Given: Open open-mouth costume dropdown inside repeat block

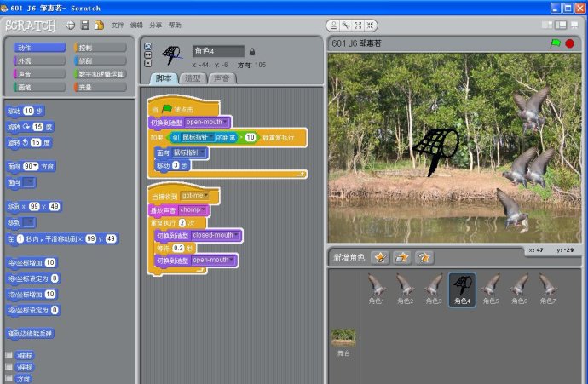Looking at the screenshot, I should coord(213,260).
